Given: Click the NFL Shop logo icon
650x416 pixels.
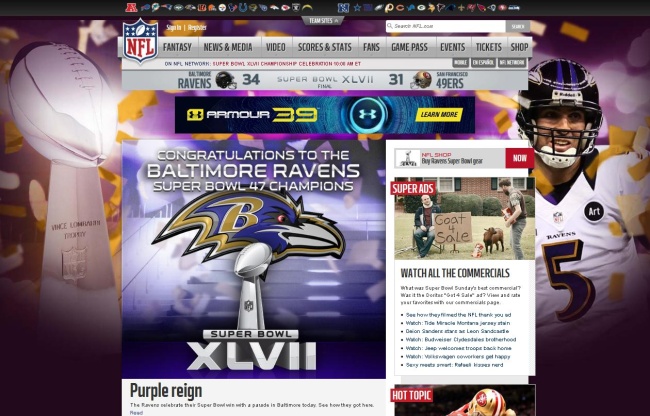Looking at the screenshot, I should [407, 157].
